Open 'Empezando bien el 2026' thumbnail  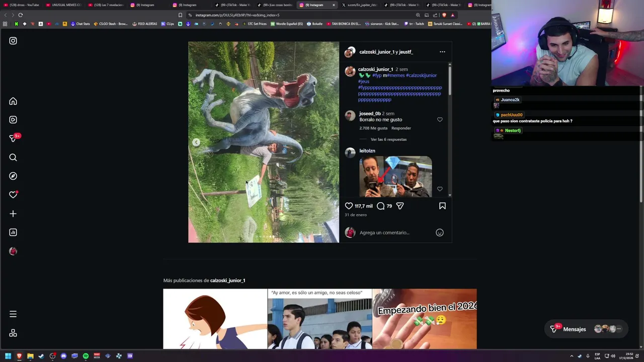(425, 319)
